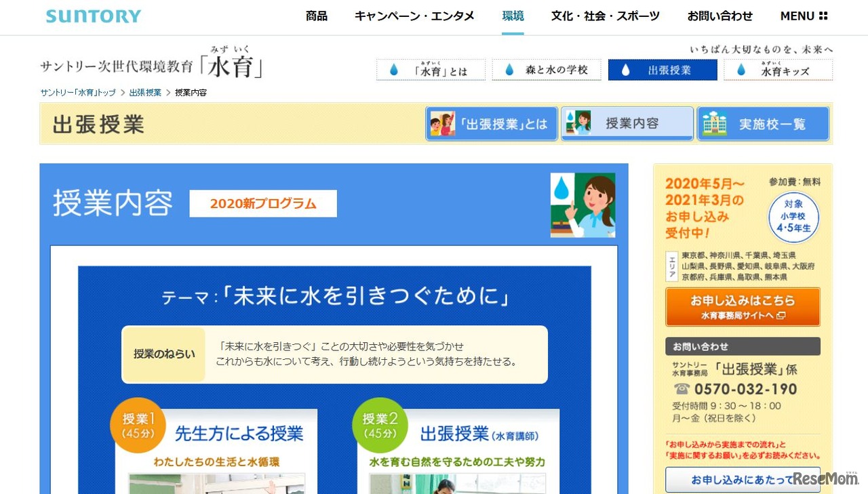This screenshot has height=494, width=868.
Task: Select the white droplet icon on 出張授業 tab
Action: coord(624,70)
